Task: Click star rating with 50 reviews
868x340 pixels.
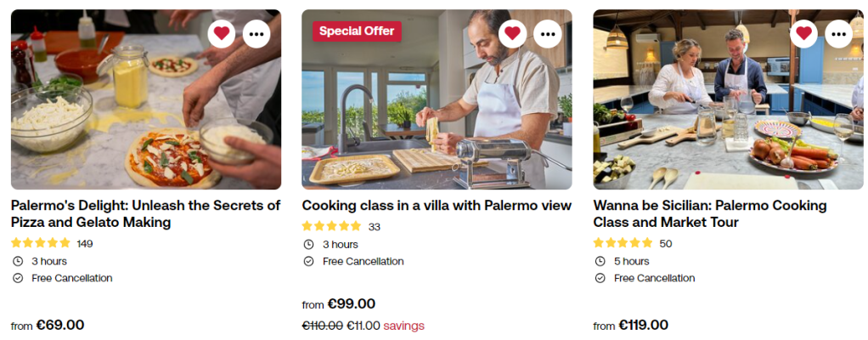Action: [x=623, y=243]
